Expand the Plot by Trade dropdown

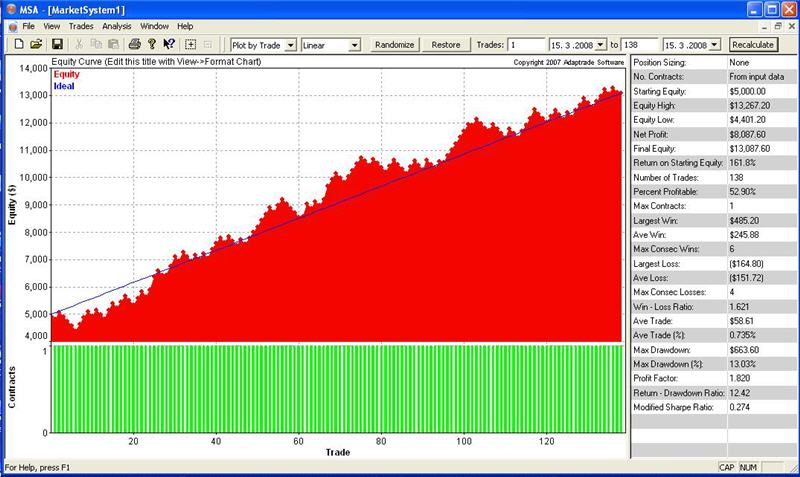pos(290,45)
